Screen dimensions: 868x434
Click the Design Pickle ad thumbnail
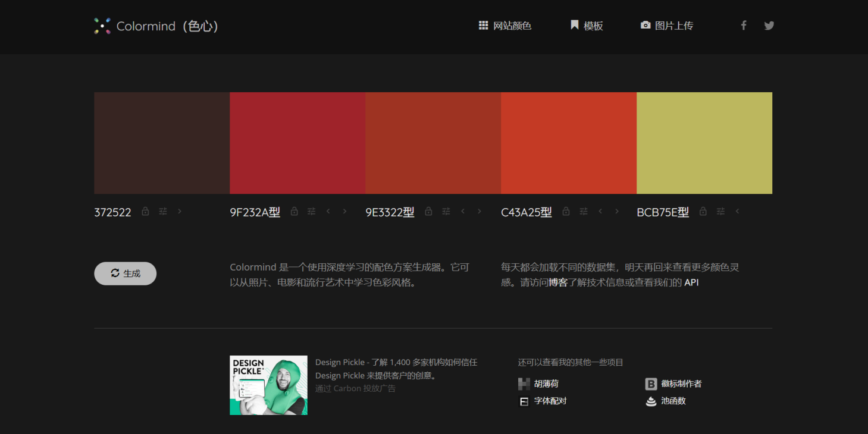(268, 385)
